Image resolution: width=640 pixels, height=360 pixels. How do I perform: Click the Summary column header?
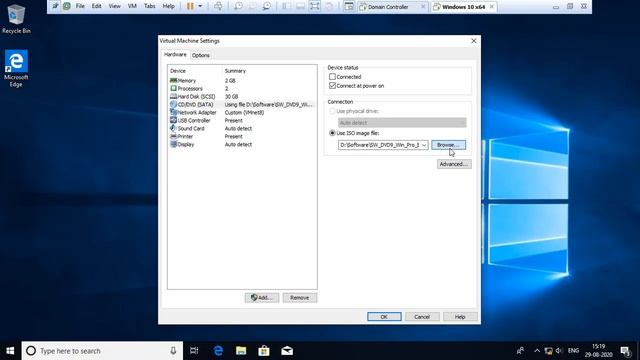pos(235,71)
